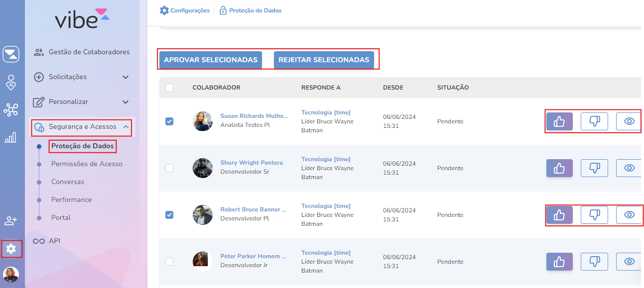The height and width of the screenshot is (288, 644).
Task: Click the add person icon in left rail
Action: point(10,220)
